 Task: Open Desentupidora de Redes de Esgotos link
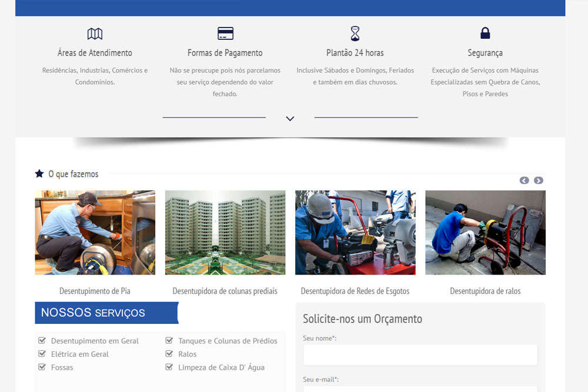tap(355, 291)
